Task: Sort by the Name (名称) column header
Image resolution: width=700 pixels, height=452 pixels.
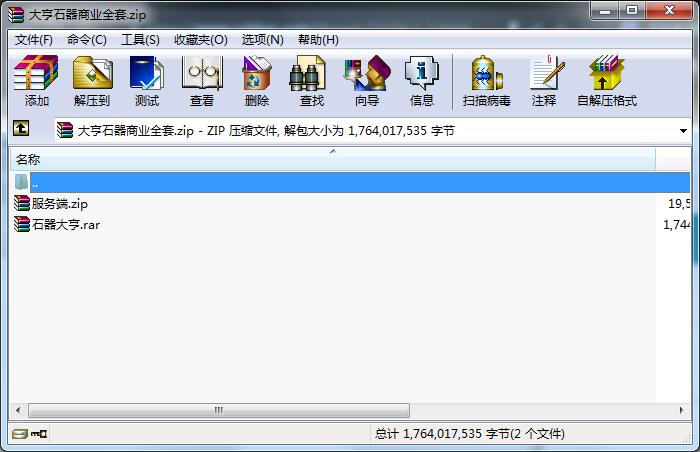Action: (x=28, y=159)
